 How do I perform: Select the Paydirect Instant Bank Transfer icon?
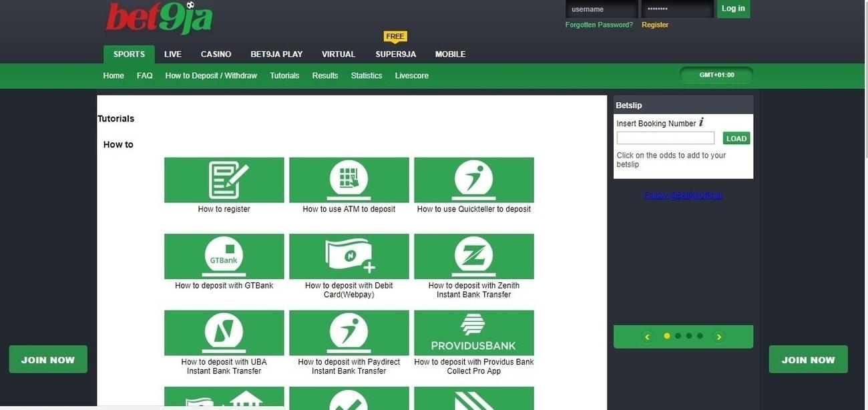point(349,332)
